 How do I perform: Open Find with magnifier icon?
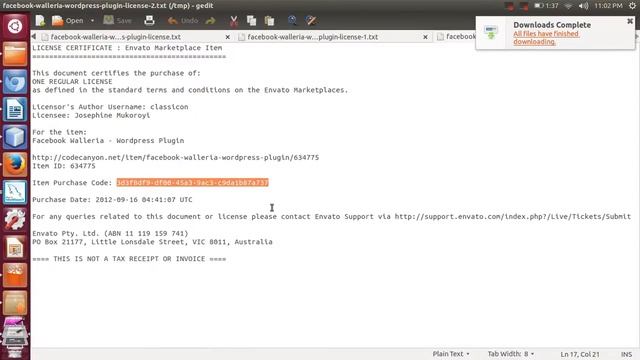292,20
